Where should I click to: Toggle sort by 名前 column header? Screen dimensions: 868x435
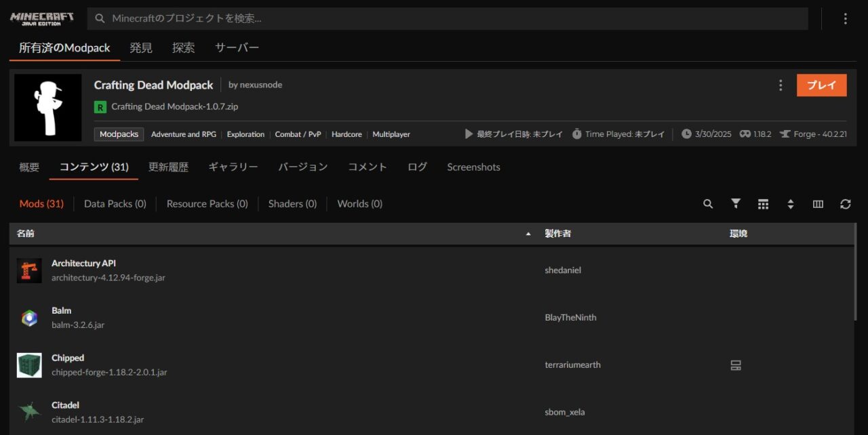[26, 234]
